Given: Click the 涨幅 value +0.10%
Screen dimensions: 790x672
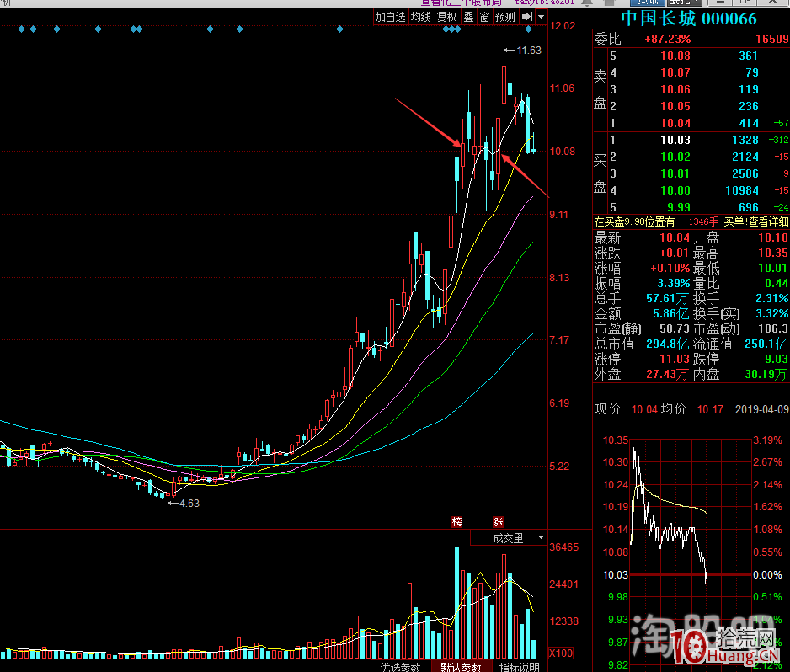Looking at the screenshot, I should point(670,268).
